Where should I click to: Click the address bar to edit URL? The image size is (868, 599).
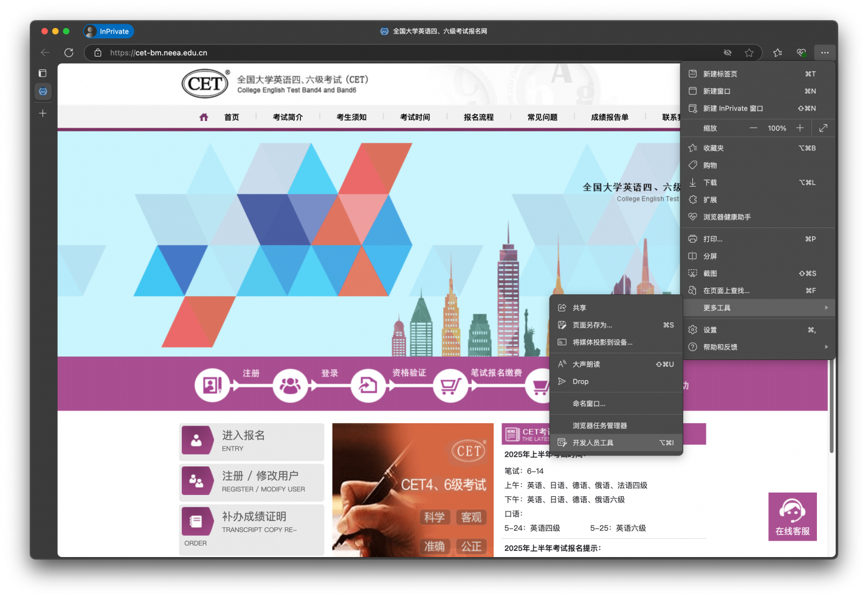point(365,52)
